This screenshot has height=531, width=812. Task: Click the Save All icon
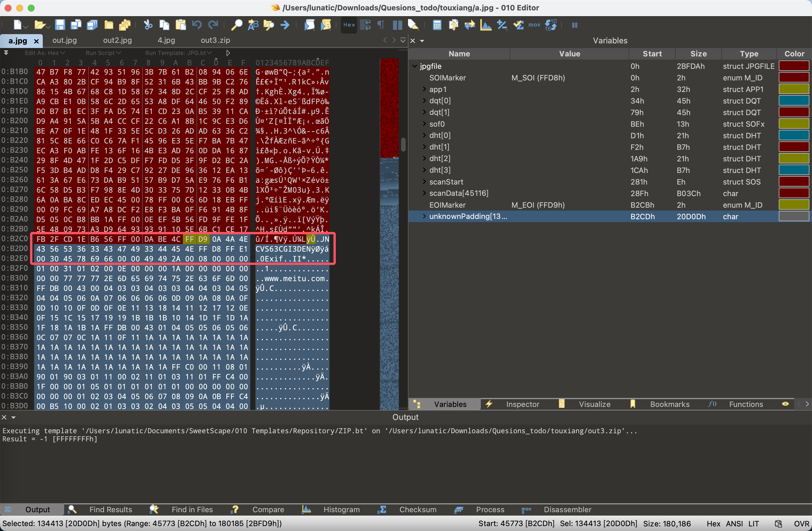pos(92,25)
